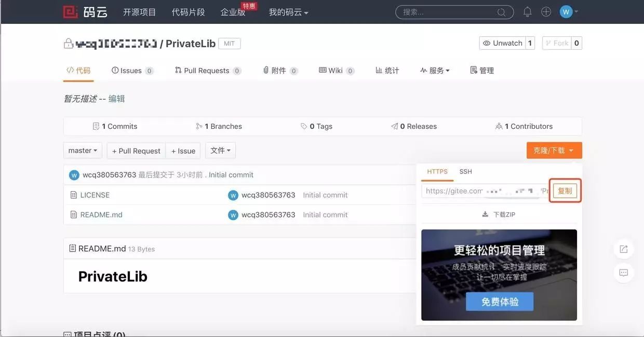Open the LICENSE file
Screen dimensions: 644x337
[x=95, y=195]
